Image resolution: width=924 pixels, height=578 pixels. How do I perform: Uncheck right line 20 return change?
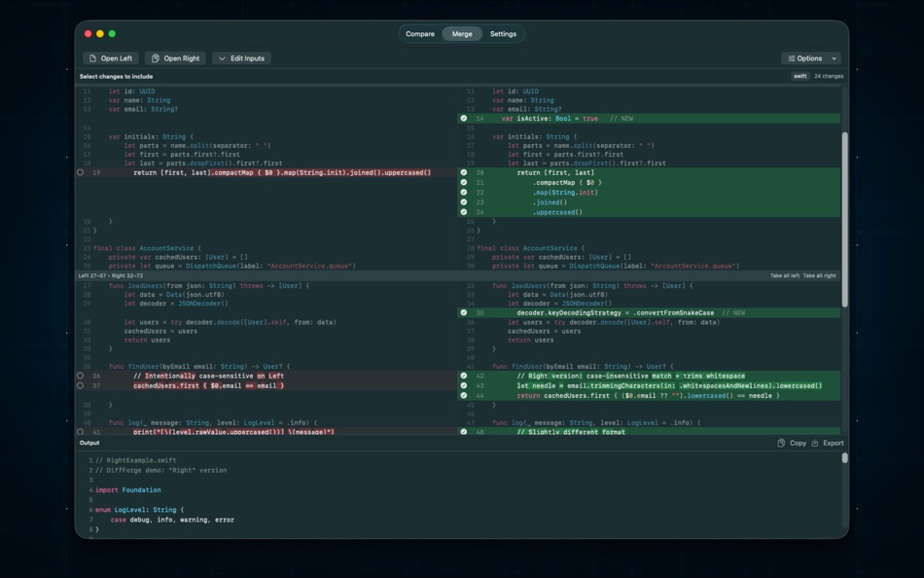point(464,173)
